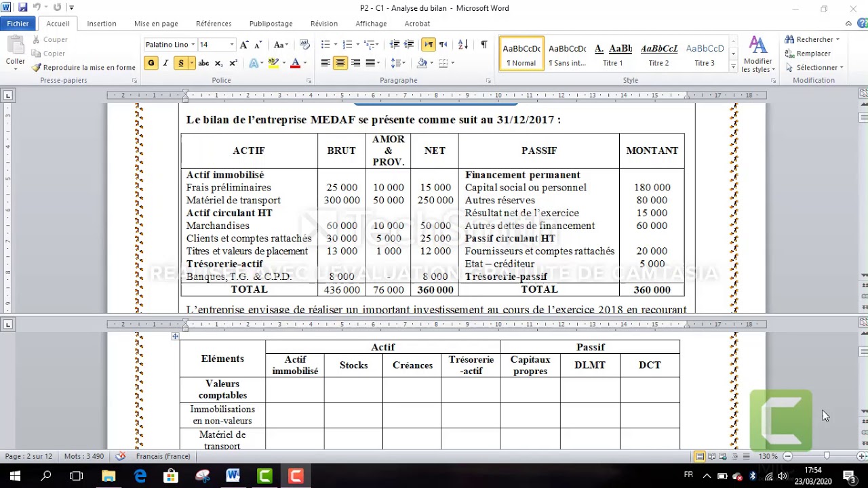The width and height of the screenshot is (868, 488).
Task: Apply bold formatting with the G icon
Action: (151, 62)
